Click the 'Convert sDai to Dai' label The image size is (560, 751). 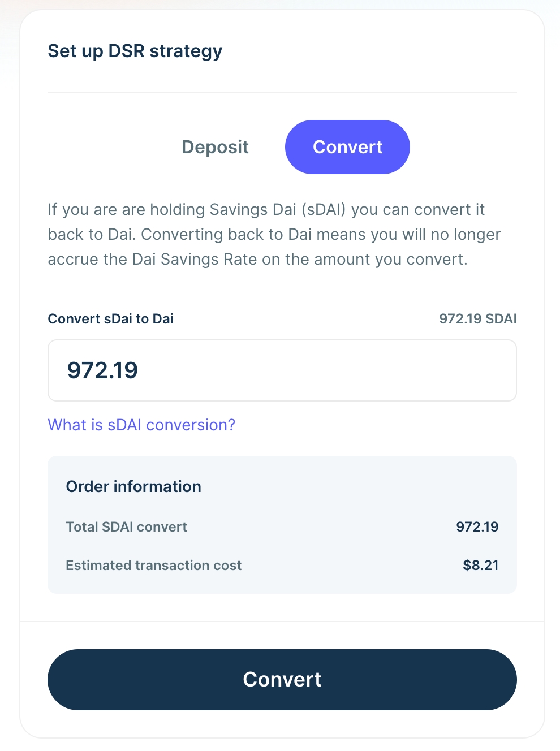(110, 319)
